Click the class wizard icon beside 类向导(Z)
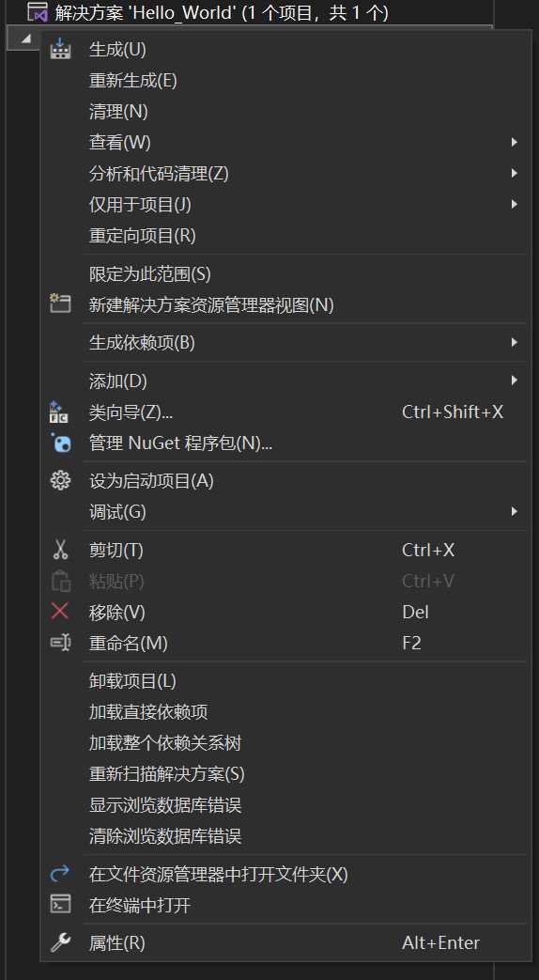Screen dimensions: 539x980 [59, 412]
